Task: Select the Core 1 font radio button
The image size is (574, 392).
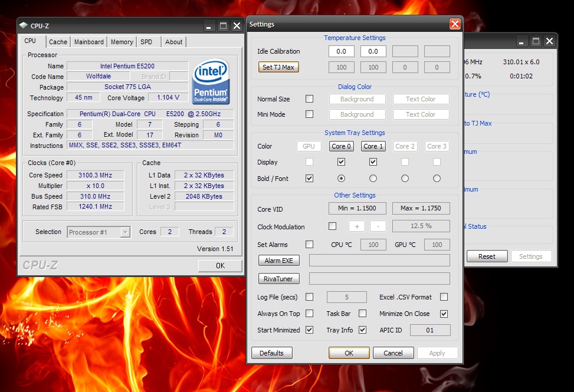Action: pos(373,179)
